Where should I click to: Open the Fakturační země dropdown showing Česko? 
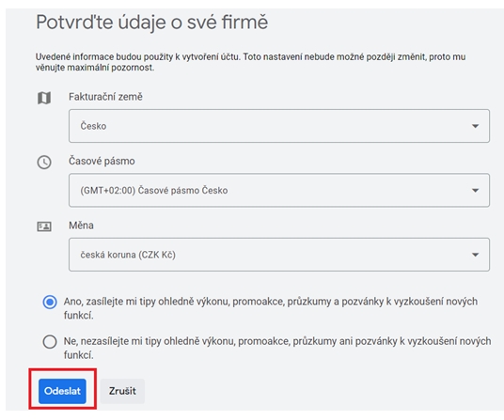[x=279, y=126]
